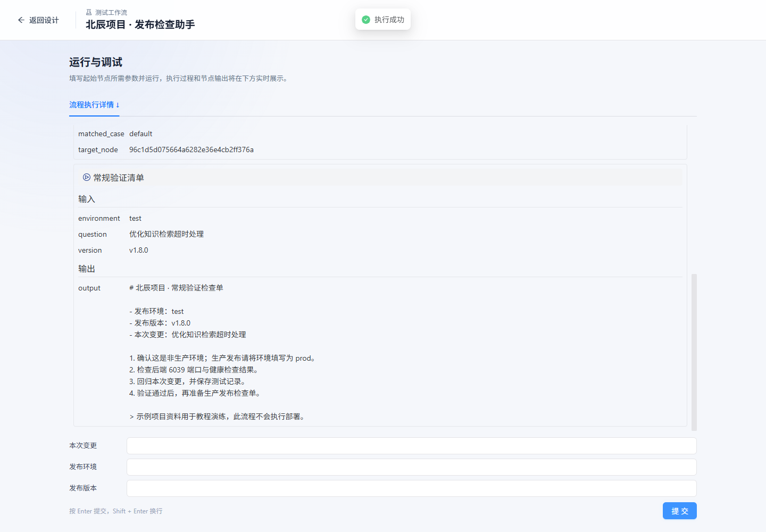Focus the 发布版本 input field
Screen dimensions: 766x532
411,488
